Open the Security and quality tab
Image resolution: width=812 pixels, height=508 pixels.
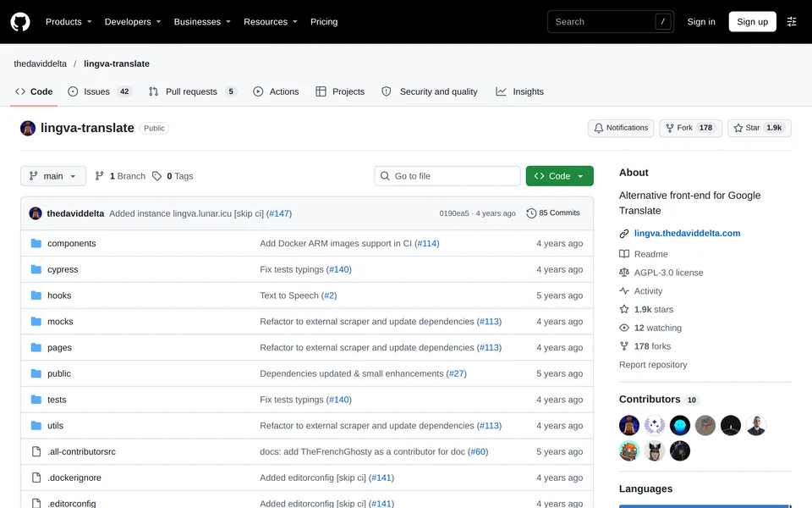click(430, 91)
